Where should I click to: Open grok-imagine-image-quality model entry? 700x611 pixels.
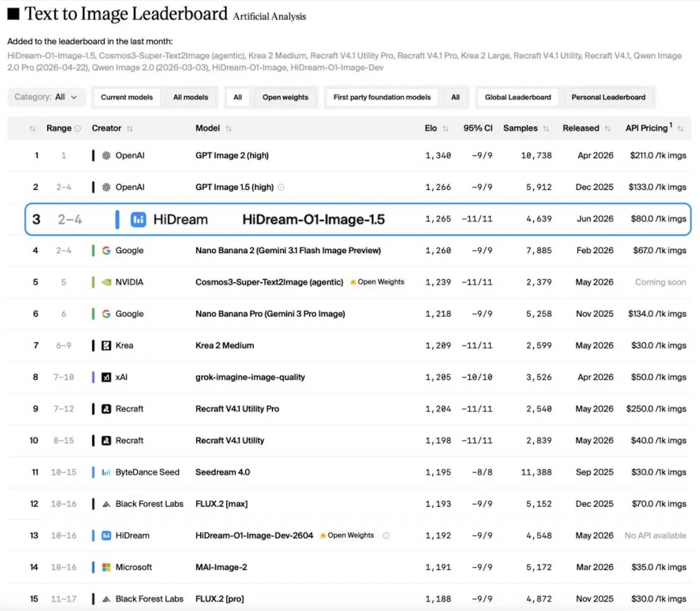coord(250,377)
